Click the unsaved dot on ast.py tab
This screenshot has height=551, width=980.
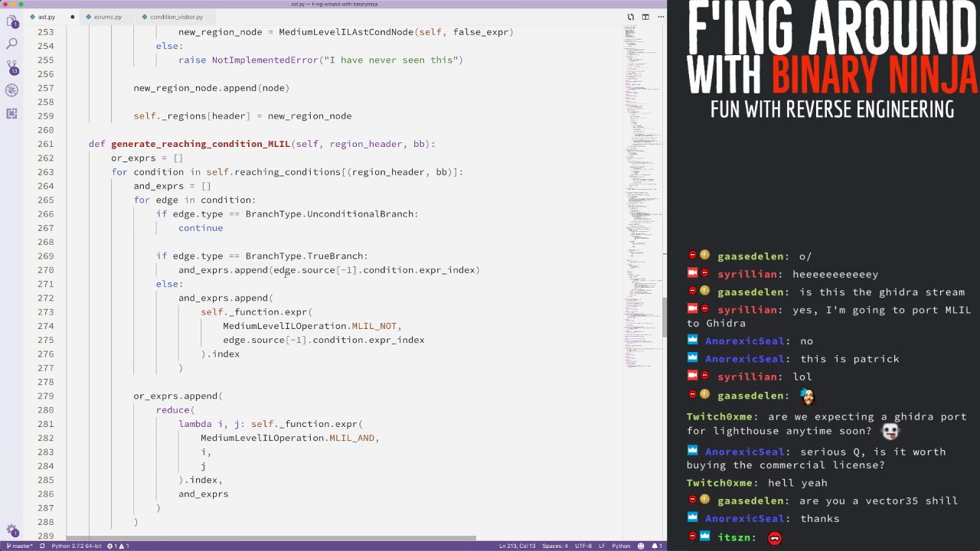[x=73, y=17]
